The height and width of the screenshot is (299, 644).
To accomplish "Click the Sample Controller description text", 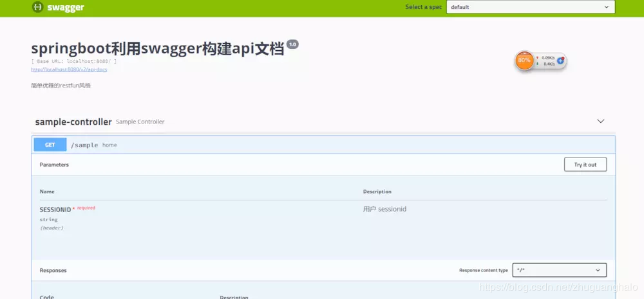I will coord(140,122).
